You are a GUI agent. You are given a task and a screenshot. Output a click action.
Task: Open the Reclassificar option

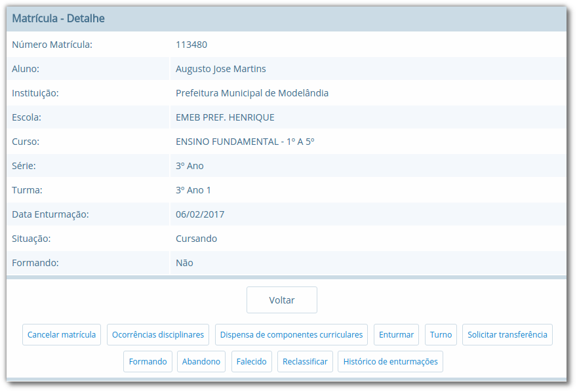click(305, 361)
